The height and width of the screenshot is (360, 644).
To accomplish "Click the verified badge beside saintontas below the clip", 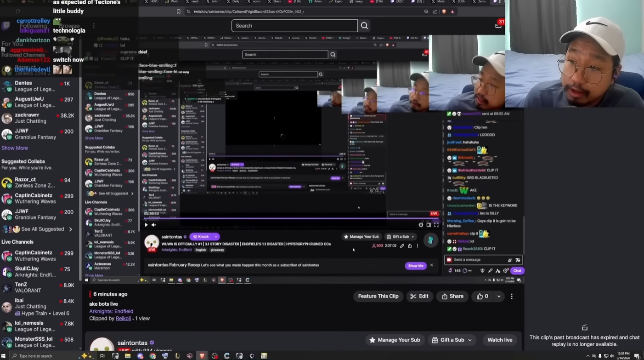I will [152, 343].
